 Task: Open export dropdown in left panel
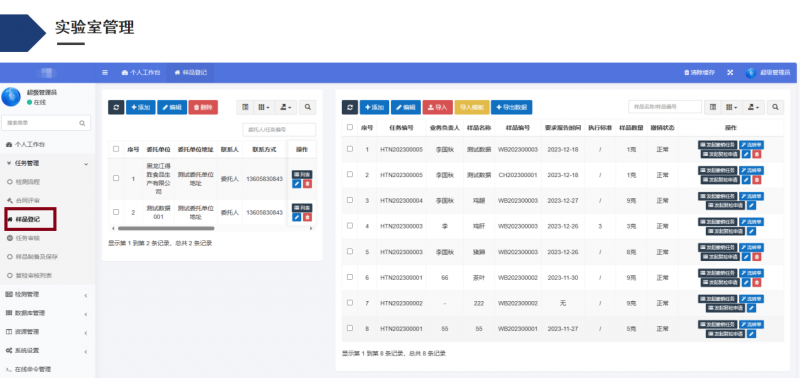click(x=286, y=107)
